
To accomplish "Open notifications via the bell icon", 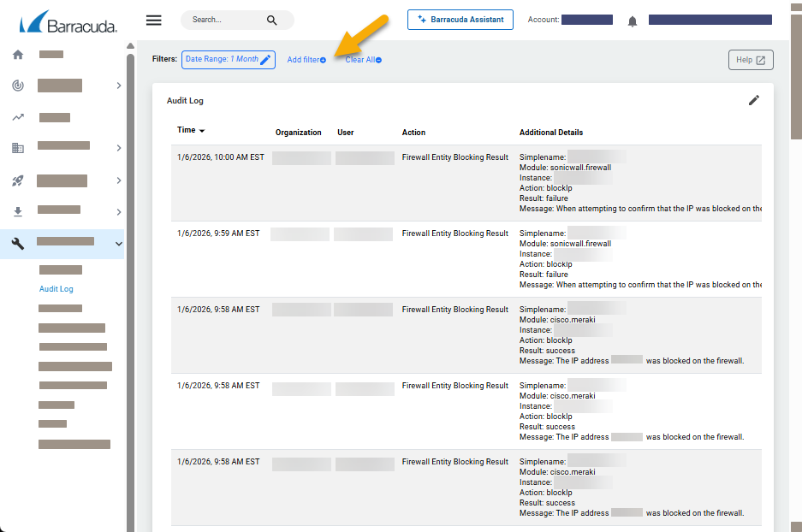I will pos(633,21).
